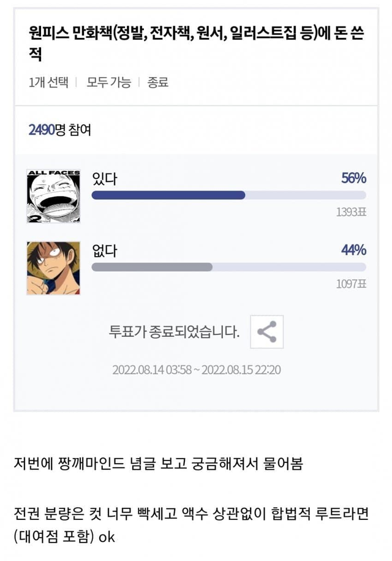Click the 1097표 vote count
This screenshot has height=561, width=392.
click(351, 284)
